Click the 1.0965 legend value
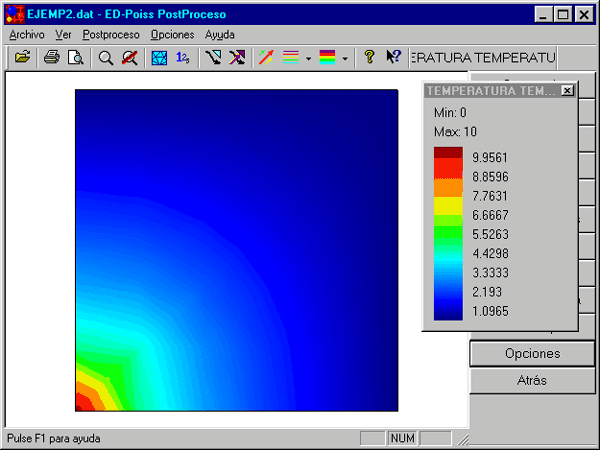600x450 pixels. pyautogui.click(x=490, y=311)
